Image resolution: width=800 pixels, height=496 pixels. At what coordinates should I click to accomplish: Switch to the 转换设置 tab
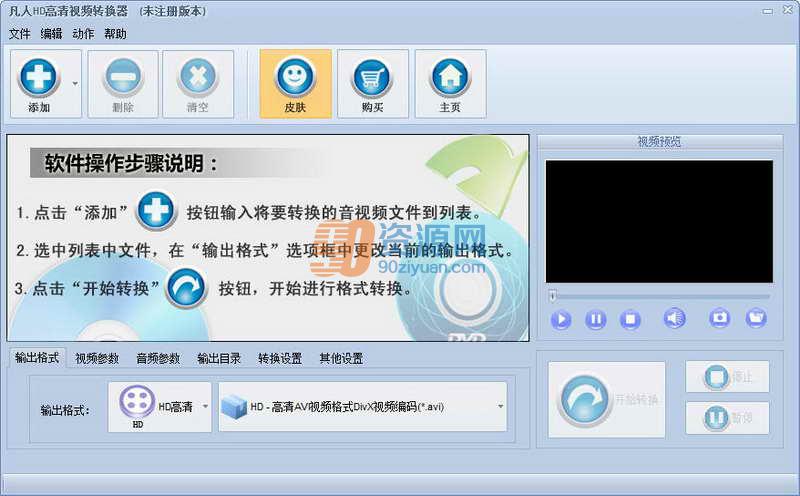click(x=280, y=358)
